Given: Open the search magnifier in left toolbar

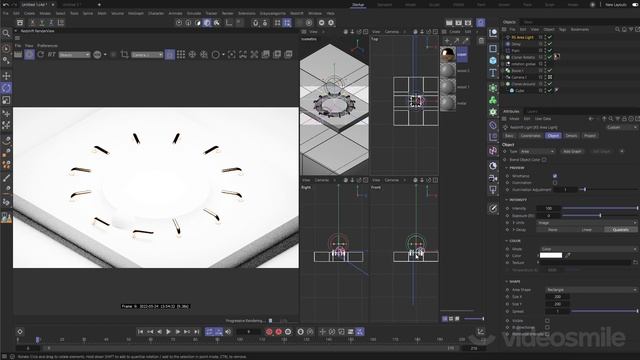Looking at the screenshot, I should (6, 33).
